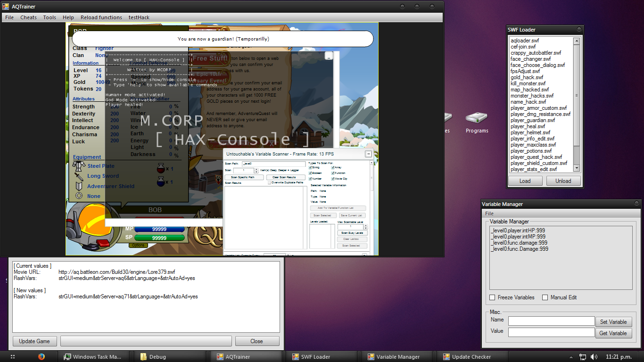The width and height of the screenshot is (644, 362).
Task: Select _level0.func.damage:999 variable
Action: click(x=519, y=243)
